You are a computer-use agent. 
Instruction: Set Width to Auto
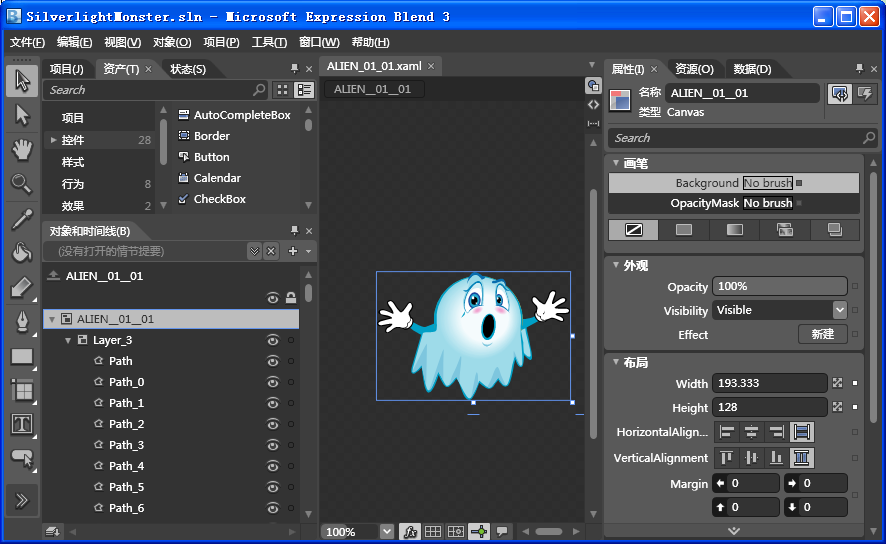tap(837, 383)
